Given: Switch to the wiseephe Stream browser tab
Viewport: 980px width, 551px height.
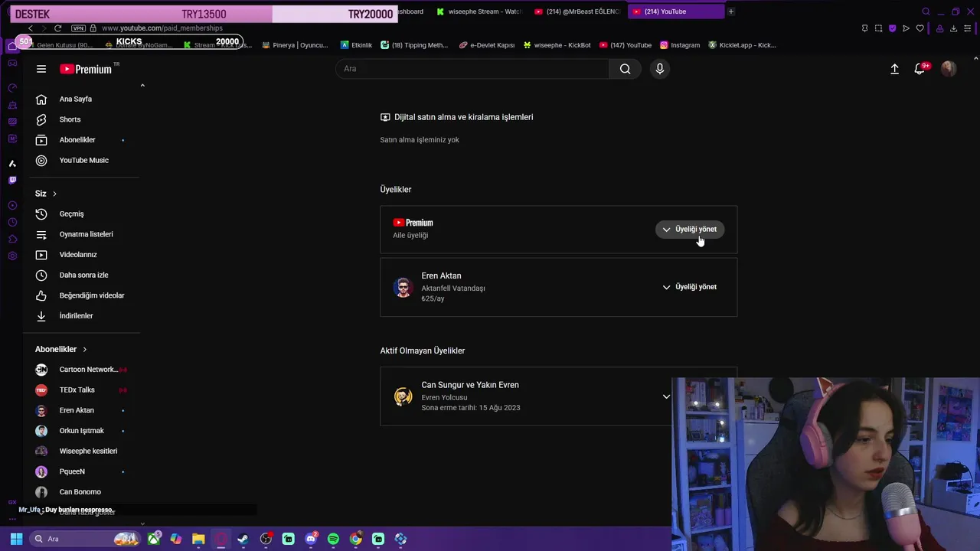Looking at the screenshot, I should (479, 11).
